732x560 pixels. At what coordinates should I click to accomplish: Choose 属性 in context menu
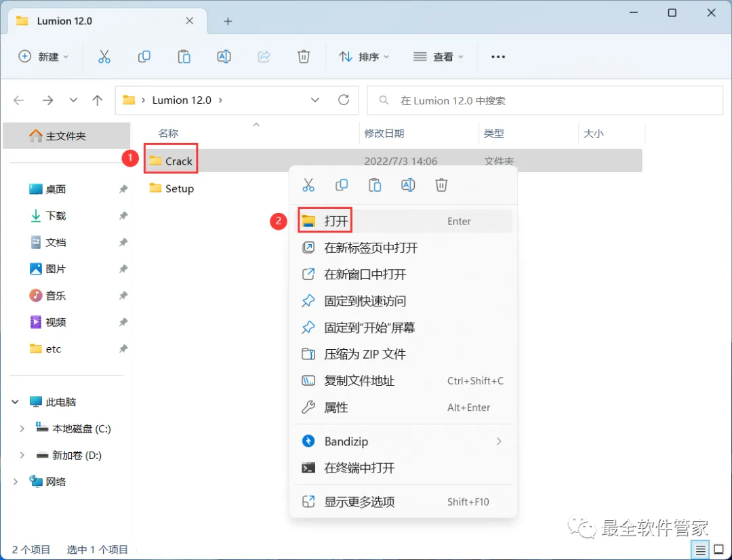403,407
